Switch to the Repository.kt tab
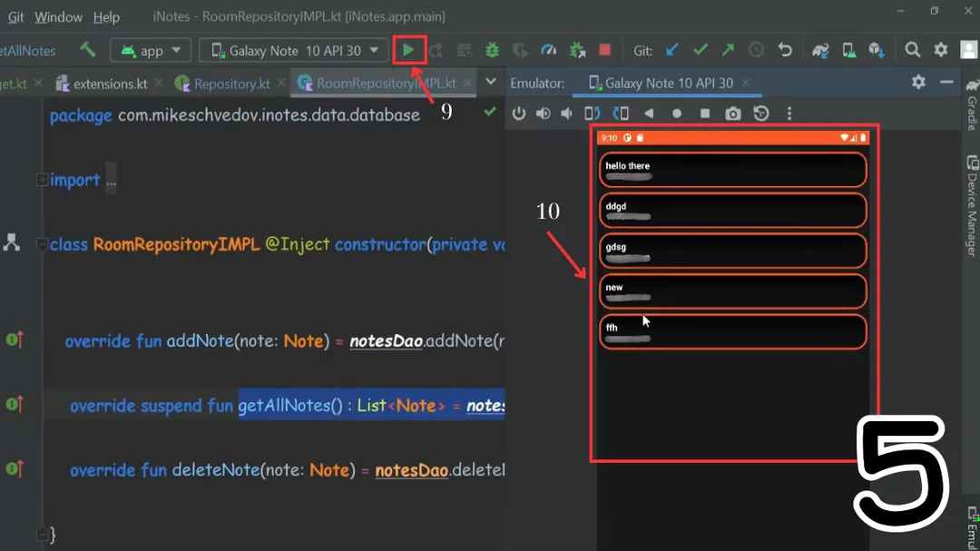Viewport: 980px width, 551px height. [x=231, y=84]
